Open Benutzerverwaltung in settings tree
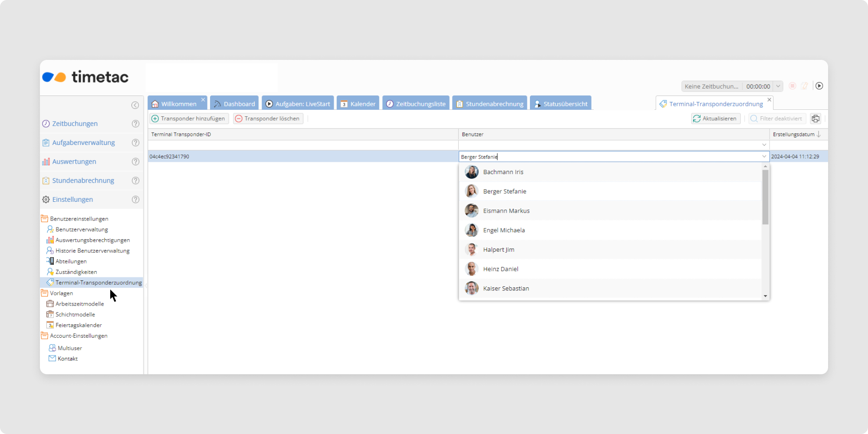The width and height of the screenshot is (868, 434). coord(82,230)
